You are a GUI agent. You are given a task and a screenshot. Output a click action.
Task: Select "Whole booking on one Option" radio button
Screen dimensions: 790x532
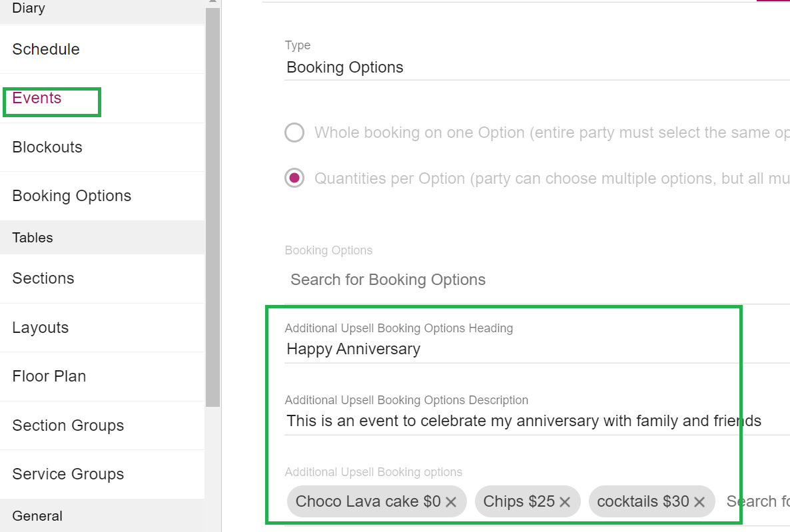click(294, 133)
